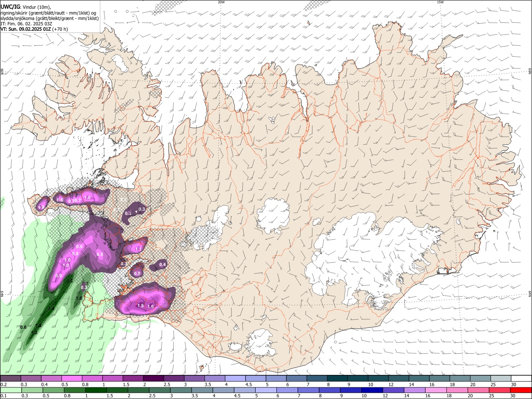Select light grey upper swatch between 20 and 25

click(480, 379)
